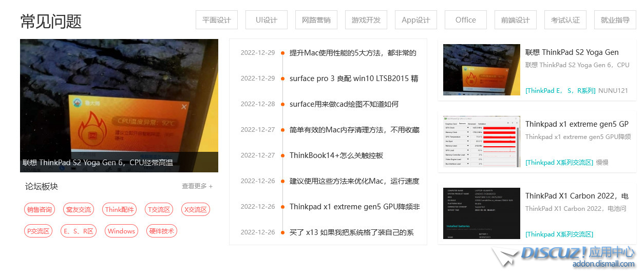This screenshot has height=277, width=644.
Task: Select the UI设计 tab
Action: (x=267, y=20)
